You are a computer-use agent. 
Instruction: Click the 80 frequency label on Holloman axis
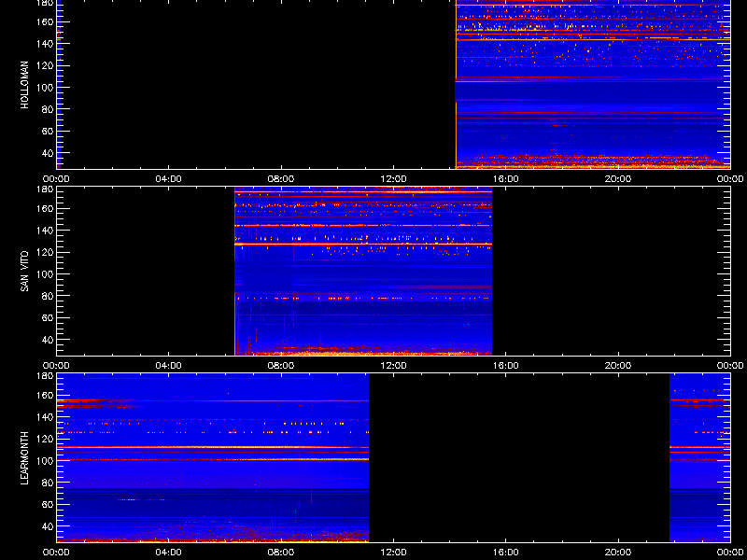[48, 109]
